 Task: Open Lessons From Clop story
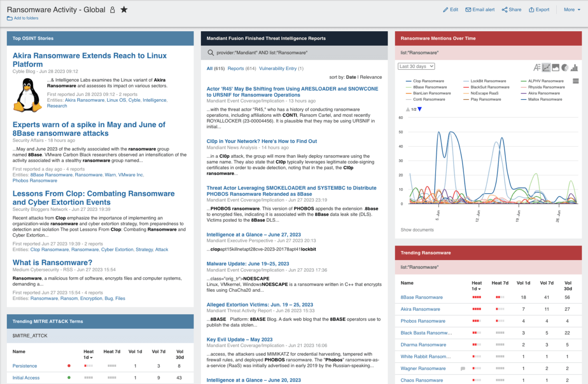[94, 198]
